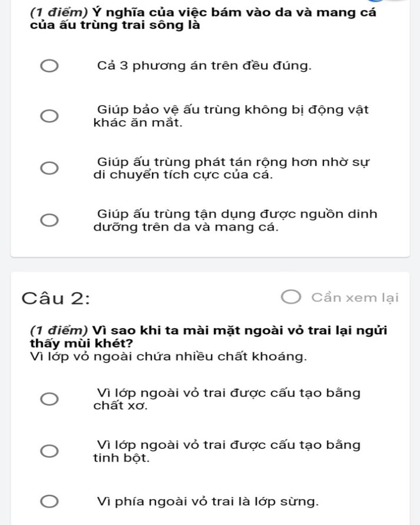Screen dimensions: 420x525
Task: Toggle the 'Cần xem lại' circle for Câu 2
Action: pyautogui.click(x=291, y=297)
